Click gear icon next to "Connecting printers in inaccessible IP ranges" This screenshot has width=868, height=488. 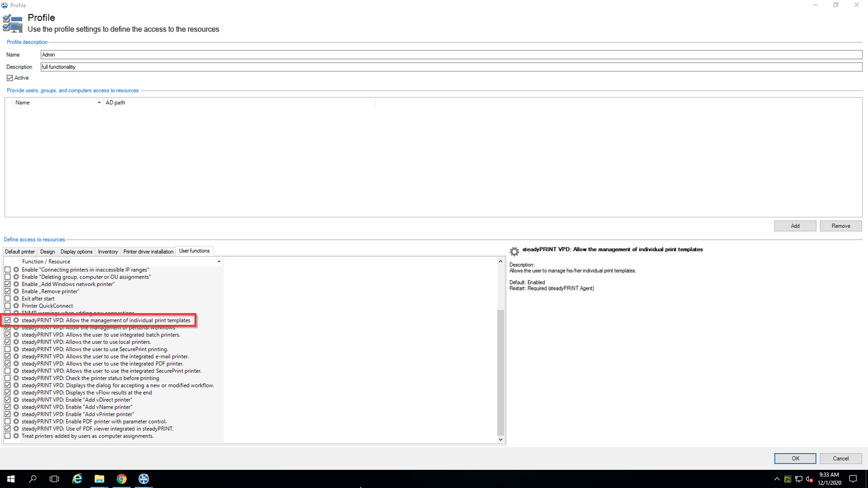coord(16,270)
